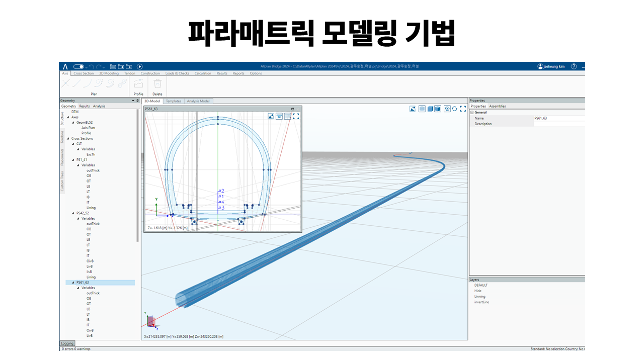This screenshot has height=362, width=644.
Task: Click the Play/Run calculation icon in title bar
Action: pos(140,66)
